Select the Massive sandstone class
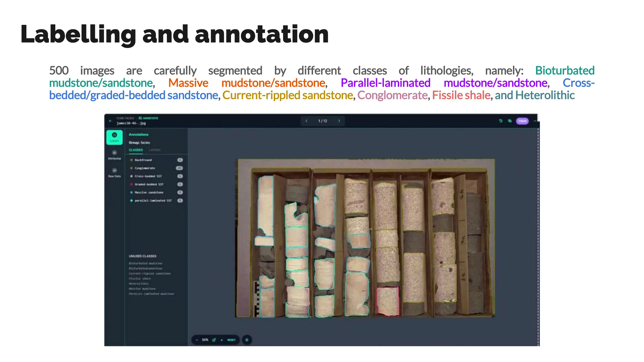Image resolution: width=644 pixels, height=362 pixels. pos(149,192)
